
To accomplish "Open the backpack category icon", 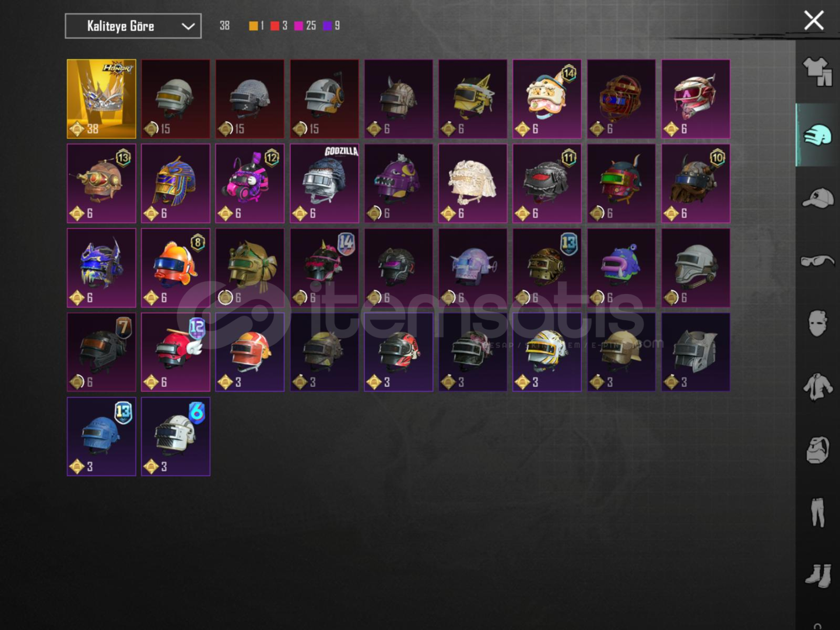I will coord(817,449).
